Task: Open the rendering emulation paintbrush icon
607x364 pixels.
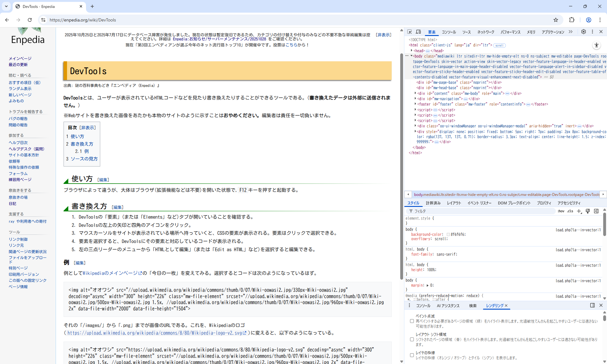Action: tap(588, 211)
